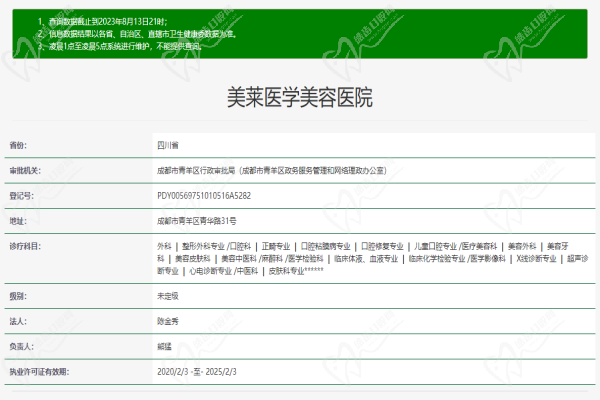Click 美容中医科 in the 诊疗科目 list
The width and height of the screenshot is (600, 400).
tap(239, 259)
